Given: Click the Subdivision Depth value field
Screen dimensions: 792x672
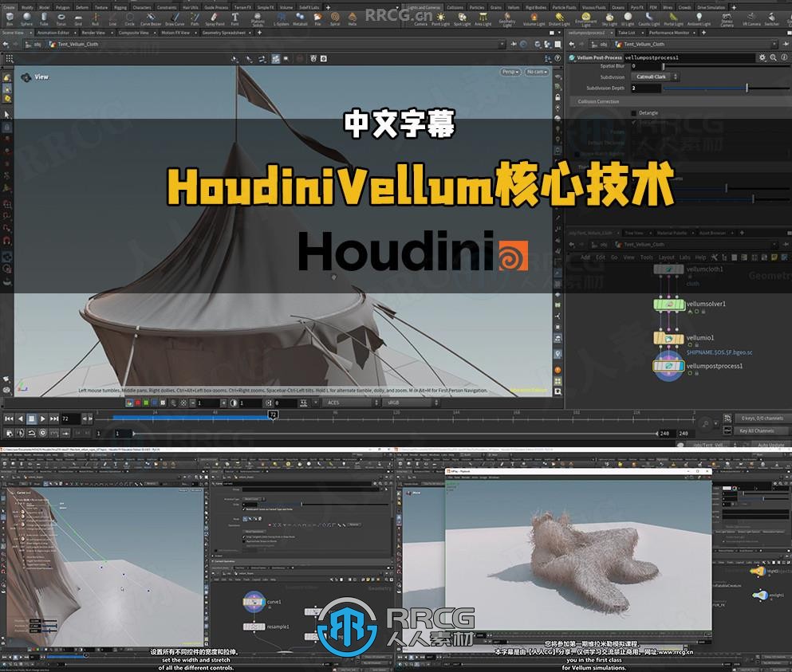Looking at the screenshot, I should click(x=645, y=88).
